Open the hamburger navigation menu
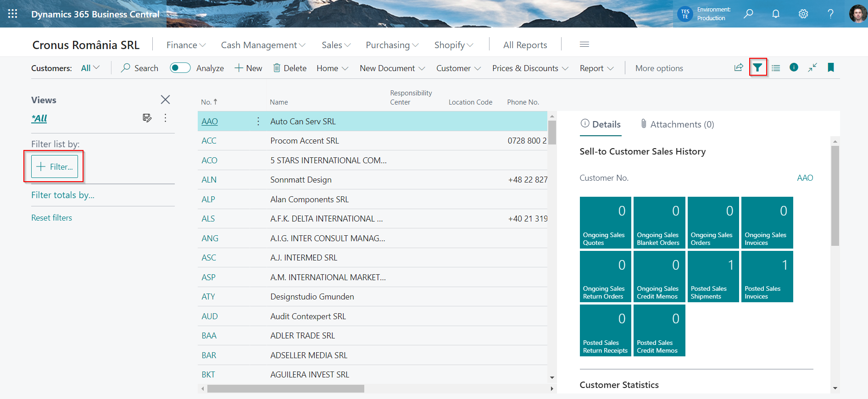Screen dimensions: 868x399 coord(584,44)
